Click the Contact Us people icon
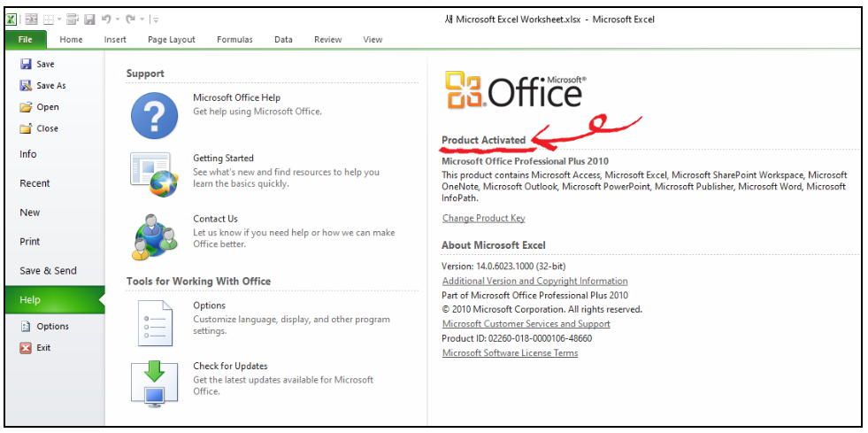The image size is (868, 433). pos(155,236)
